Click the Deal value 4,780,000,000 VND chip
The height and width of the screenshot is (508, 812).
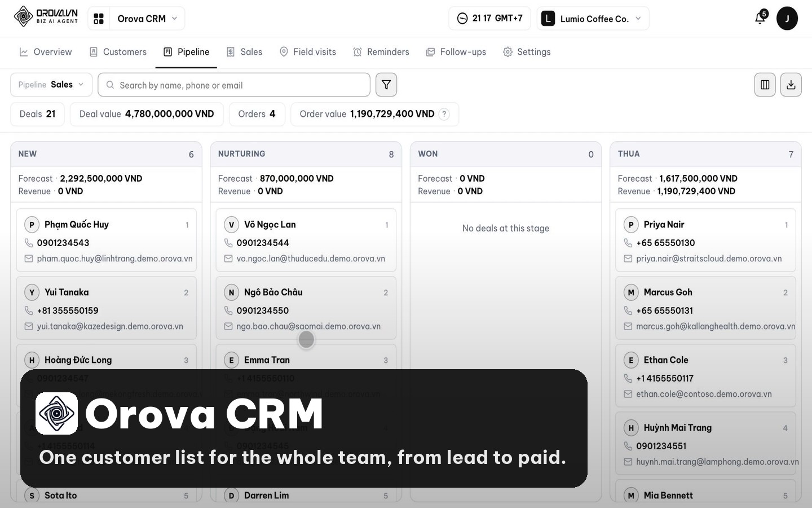(x=147, y=114)
